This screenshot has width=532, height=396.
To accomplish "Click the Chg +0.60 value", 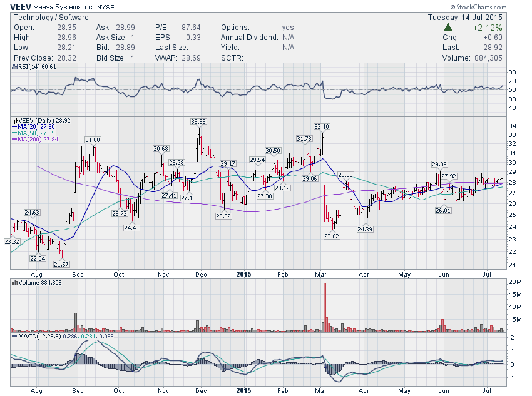I will [x=493, y=38].
